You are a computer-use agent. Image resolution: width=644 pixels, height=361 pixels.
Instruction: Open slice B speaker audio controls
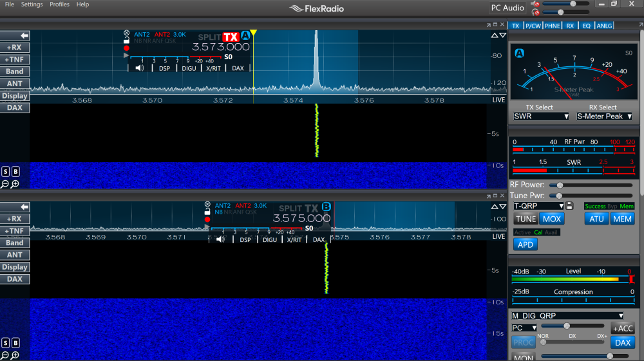220,239
